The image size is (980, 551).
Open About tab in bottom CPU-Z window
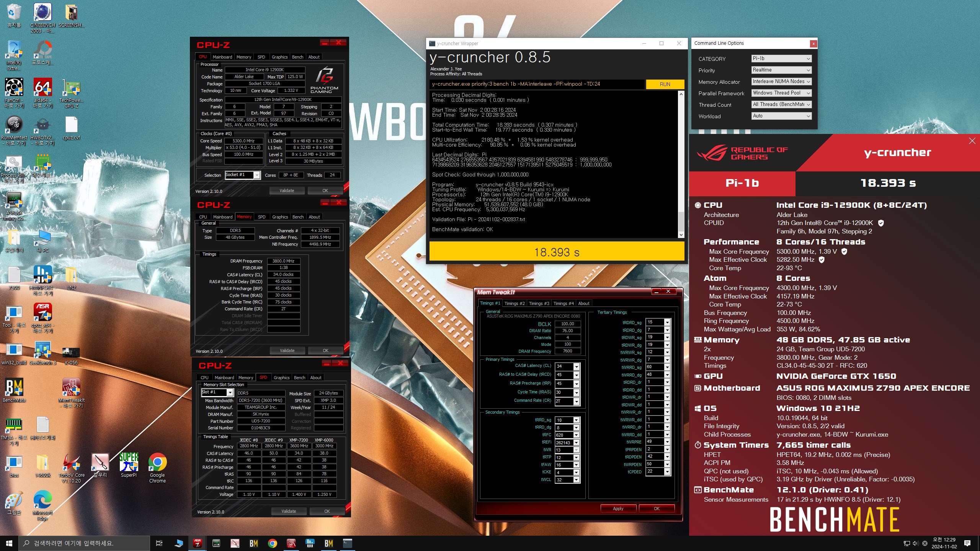tap(316, 378)
